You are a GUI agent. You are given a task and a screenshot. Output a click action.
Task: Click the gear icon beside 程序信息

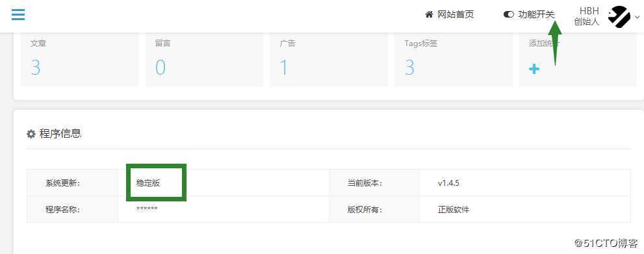coord(31,134)
